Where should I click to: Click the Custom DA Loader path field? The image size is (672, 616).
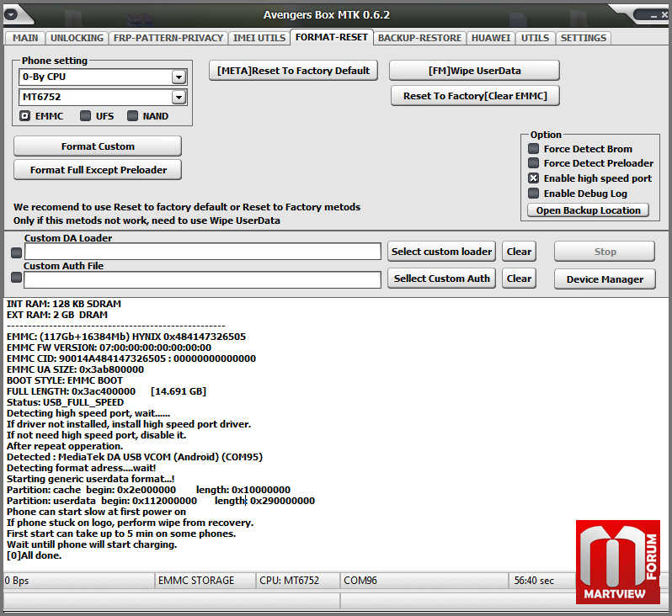[203, 252]
